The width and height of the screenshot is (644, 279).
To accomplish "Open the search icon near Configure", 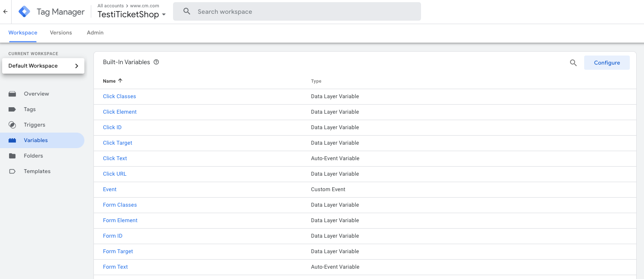I will (573, 62).
